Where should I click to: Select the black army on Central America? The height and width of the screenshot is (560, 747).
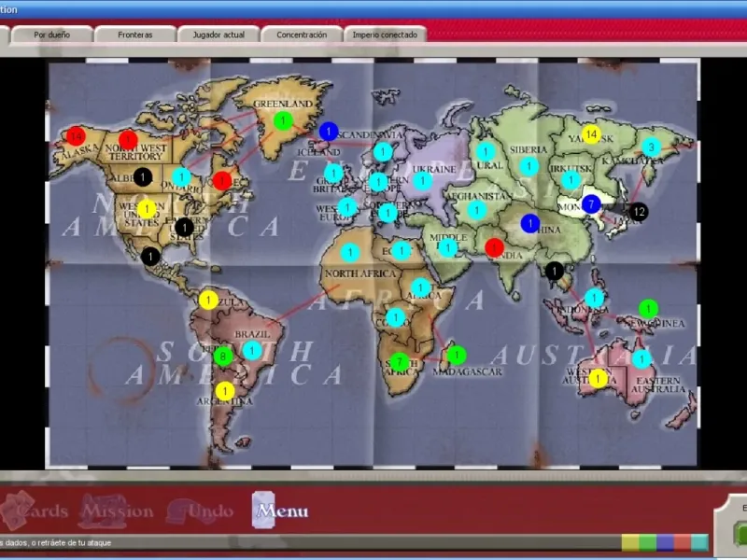[x=150, y=257]
